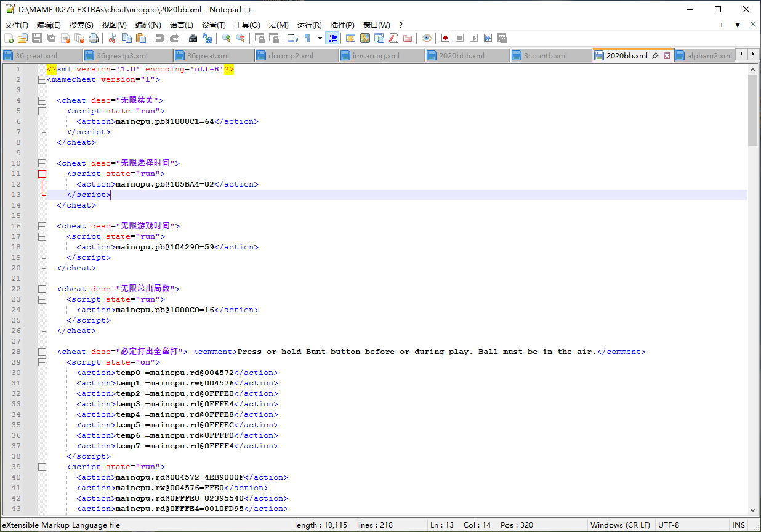
Task: Cut selection with the scissors icon
Action: (x=113, y=38)
